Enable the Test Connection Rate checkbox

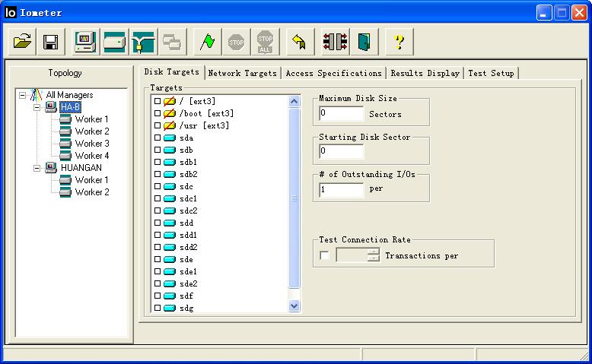(325, 255)
